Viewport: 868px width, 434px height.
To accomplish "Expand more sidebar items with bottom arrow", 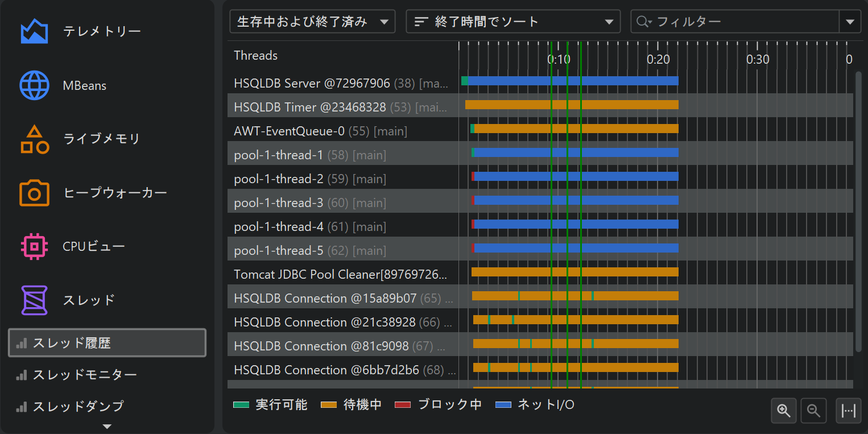I will pos(107,426).
